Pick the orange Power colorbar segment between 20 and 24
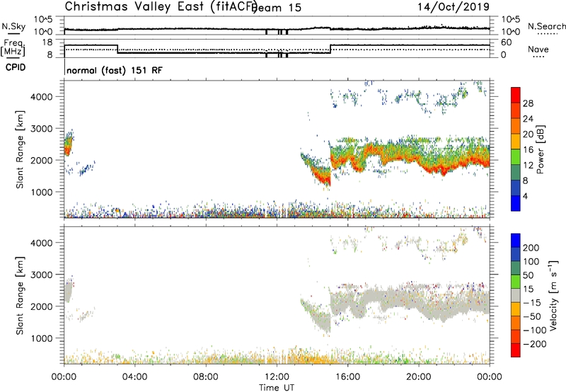 tap(516, 127)
